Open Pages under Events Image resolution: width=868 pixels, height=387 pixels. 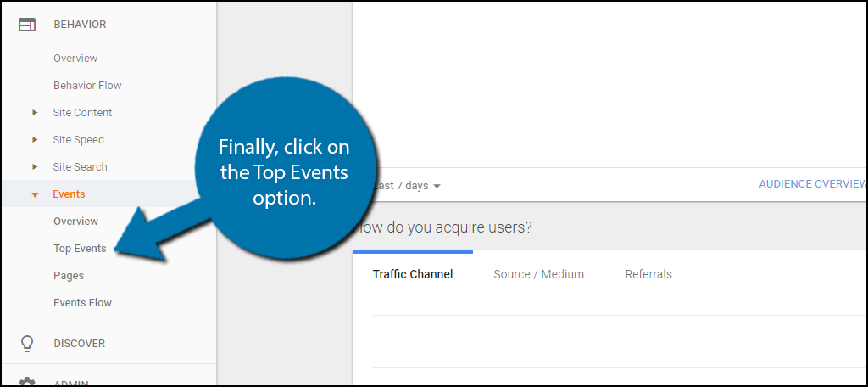(69, 276)
